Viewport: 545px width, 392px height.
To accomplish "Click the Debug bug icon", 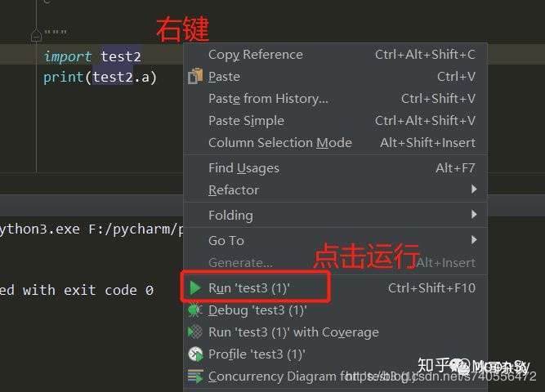I will [195, 310].
